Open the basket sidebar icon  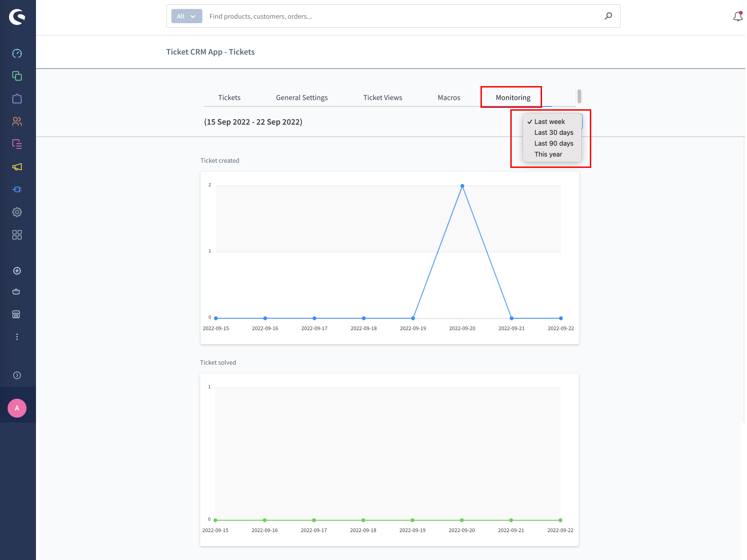[16, 292]
